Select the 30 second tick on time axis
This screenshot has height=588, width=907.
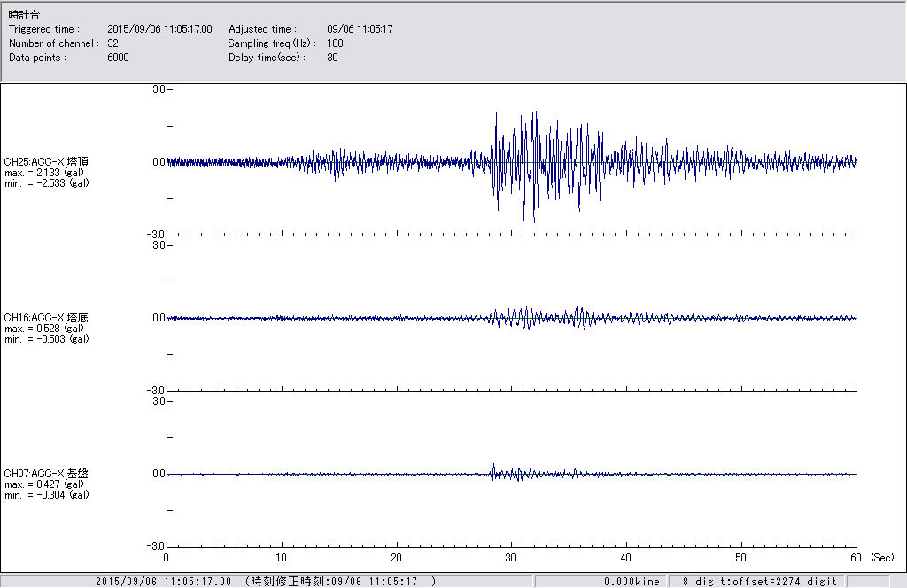click(x=511, y=558)
